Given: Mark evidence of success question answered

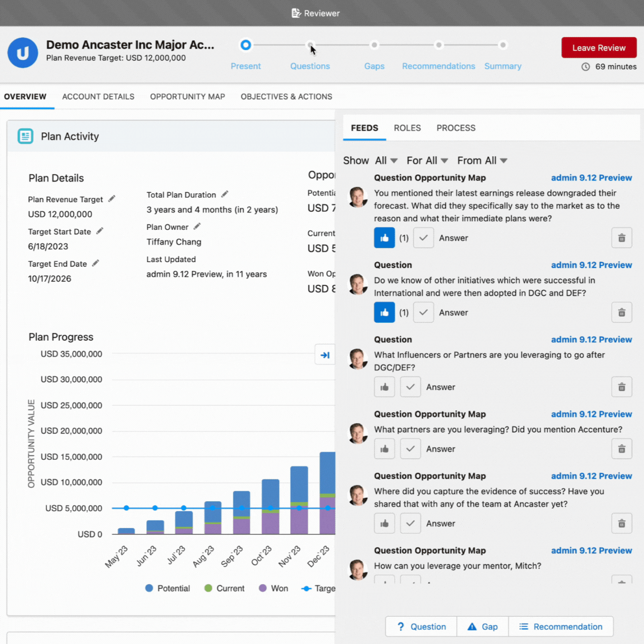Looking at the screenshot, I should tap(410, 523).
